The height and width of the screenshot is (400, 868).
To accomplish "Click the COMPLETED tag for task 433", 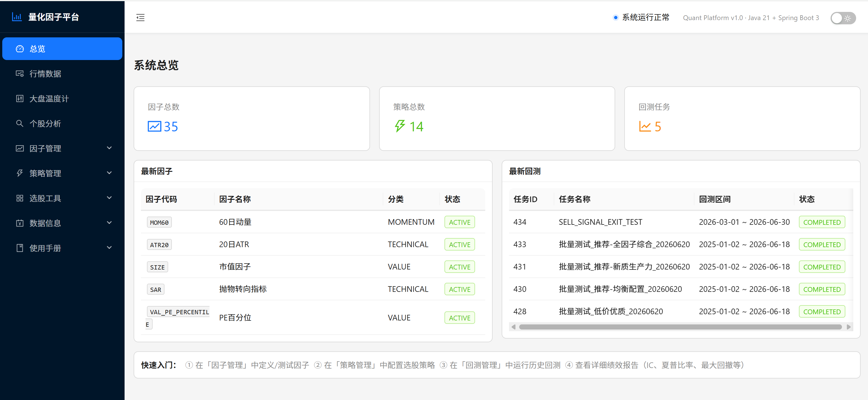I will pos(822,245).
